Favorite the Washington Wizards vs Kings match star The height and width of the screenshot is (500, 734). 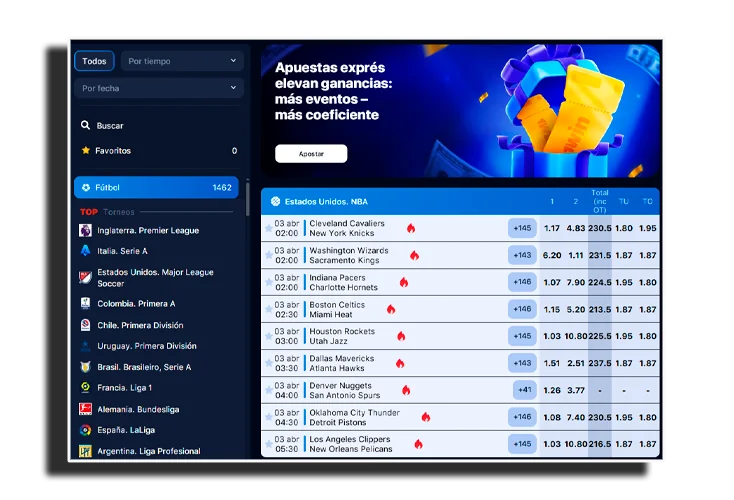pyautogui.click(x=269, y=255)
